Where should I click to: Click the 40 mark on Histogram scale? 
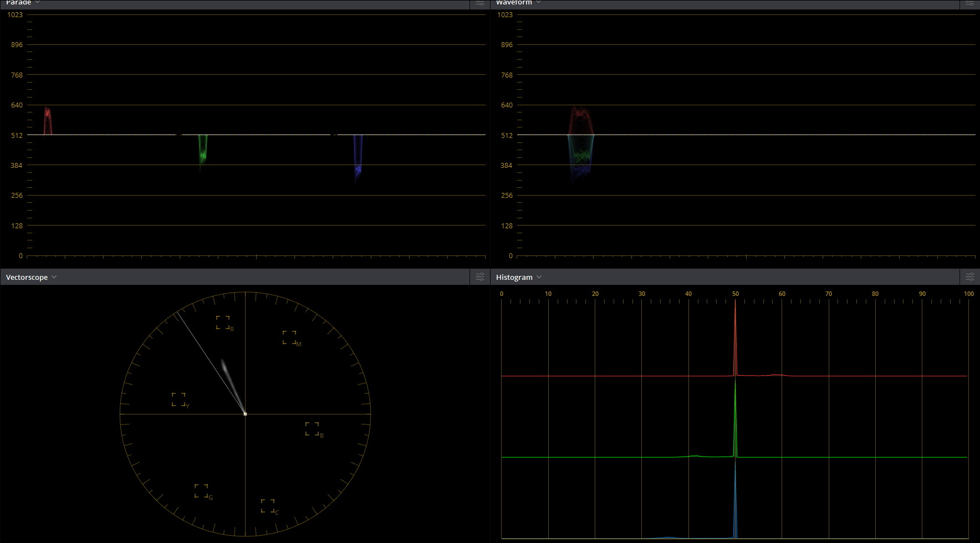[688, 294]
